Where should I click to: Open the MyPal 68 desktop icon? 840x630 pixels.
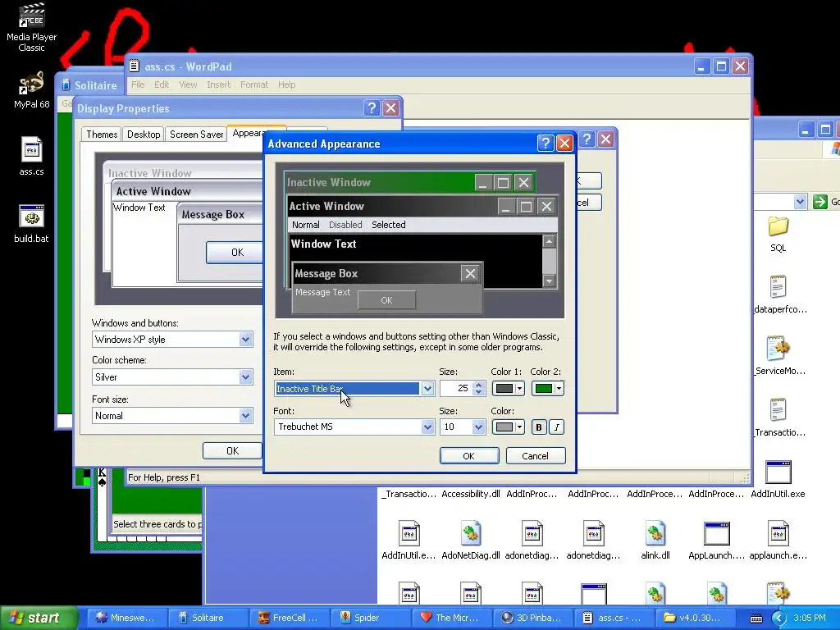click(x=31, y=90)
